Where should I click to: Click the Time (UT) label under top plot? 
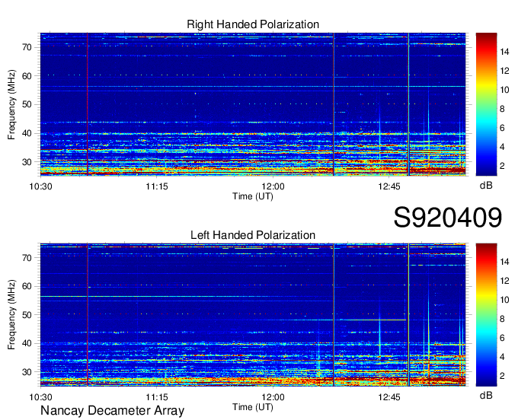253,196
